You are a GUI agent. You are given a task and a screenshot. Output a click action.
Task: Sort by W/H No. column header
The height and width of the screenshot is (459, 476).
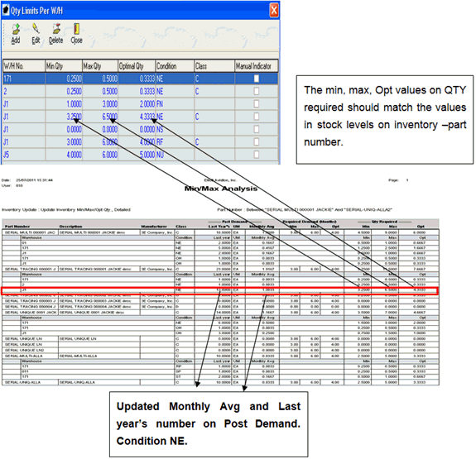24,66
